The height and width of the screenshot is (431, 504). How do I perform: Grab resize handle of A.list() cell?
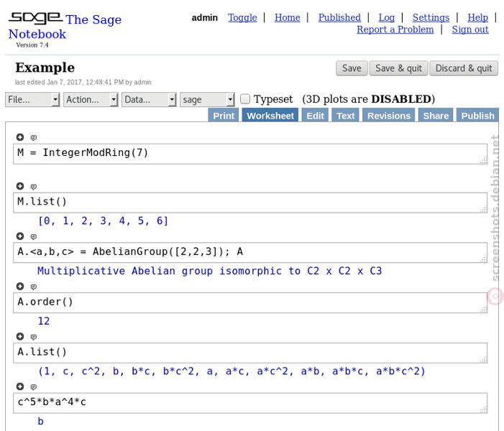point(483,359)
